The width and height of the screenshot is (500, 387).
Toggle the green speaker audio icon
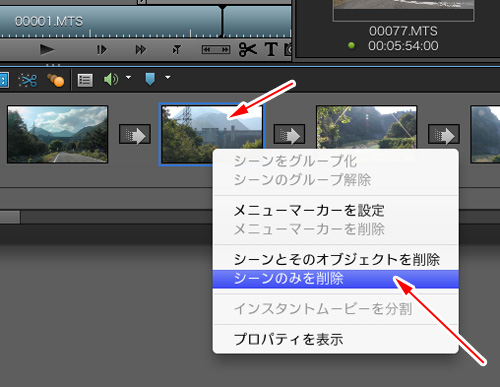[x=111, y=80]
